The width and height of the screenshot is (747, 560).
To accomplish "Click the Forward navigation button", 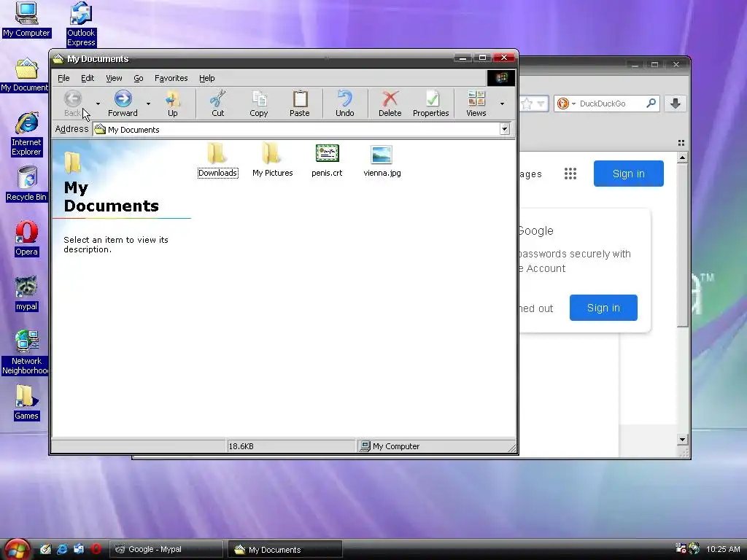I will click(x=123, y=103).
